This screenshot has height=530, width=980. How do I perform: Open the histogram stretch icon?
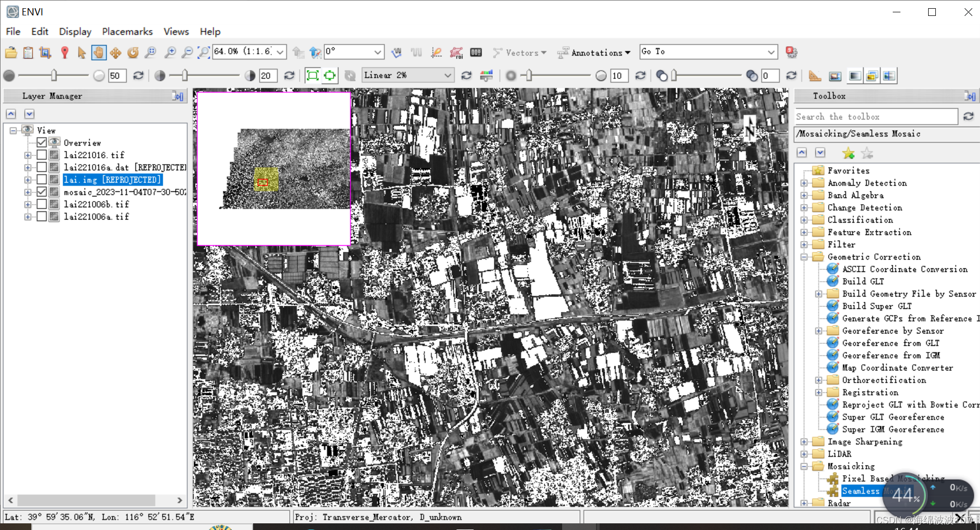[486, 76]
